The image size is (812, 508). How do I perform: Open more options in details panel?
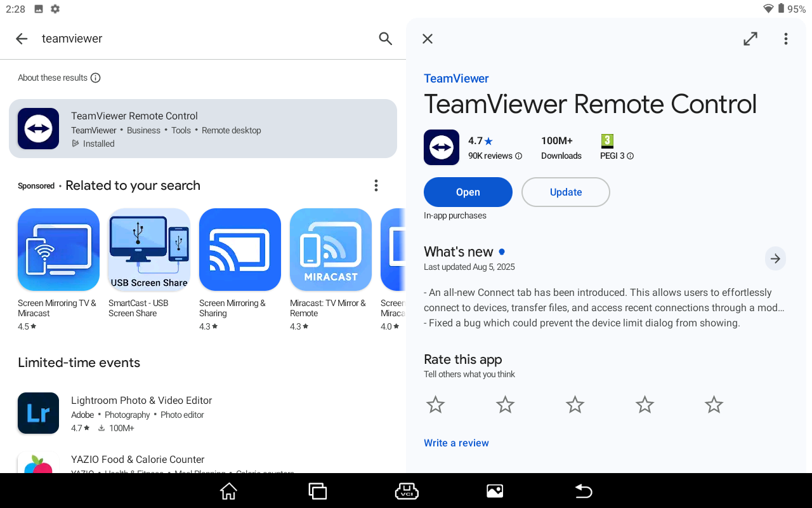[x=785, y=39]
